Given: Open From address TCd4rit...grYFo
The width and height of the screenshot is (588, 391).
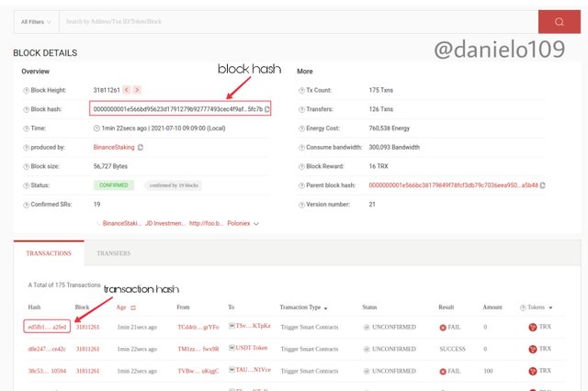Looking at the screenshot, I should (198, 327).
